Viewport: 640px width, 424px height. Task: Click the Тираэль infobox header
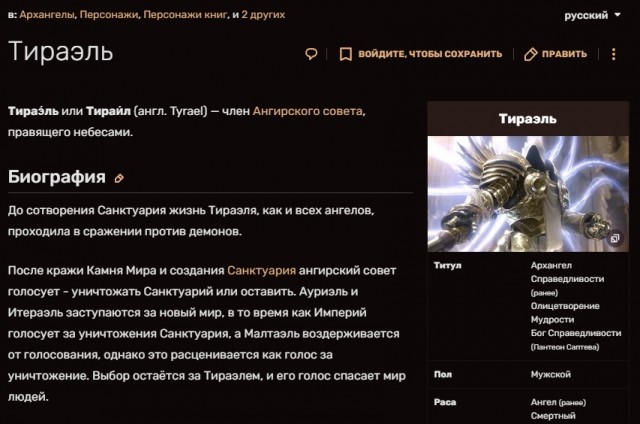(528, 119)
